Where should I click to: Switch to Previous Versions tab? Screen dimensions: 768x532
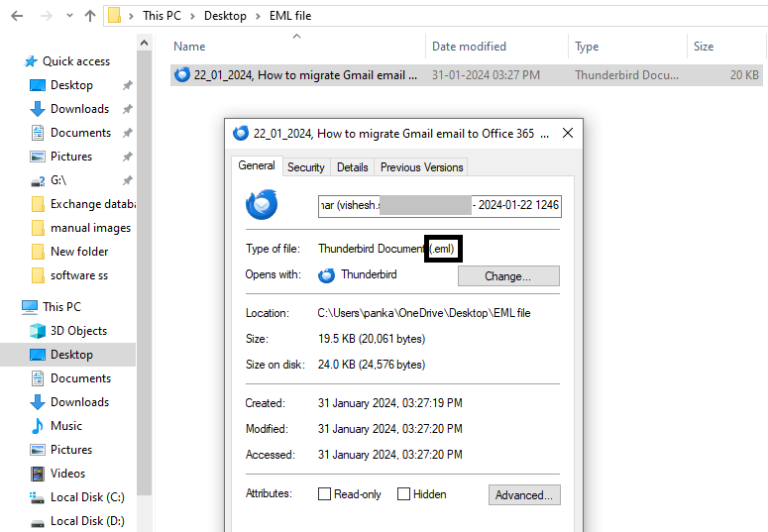421,167
